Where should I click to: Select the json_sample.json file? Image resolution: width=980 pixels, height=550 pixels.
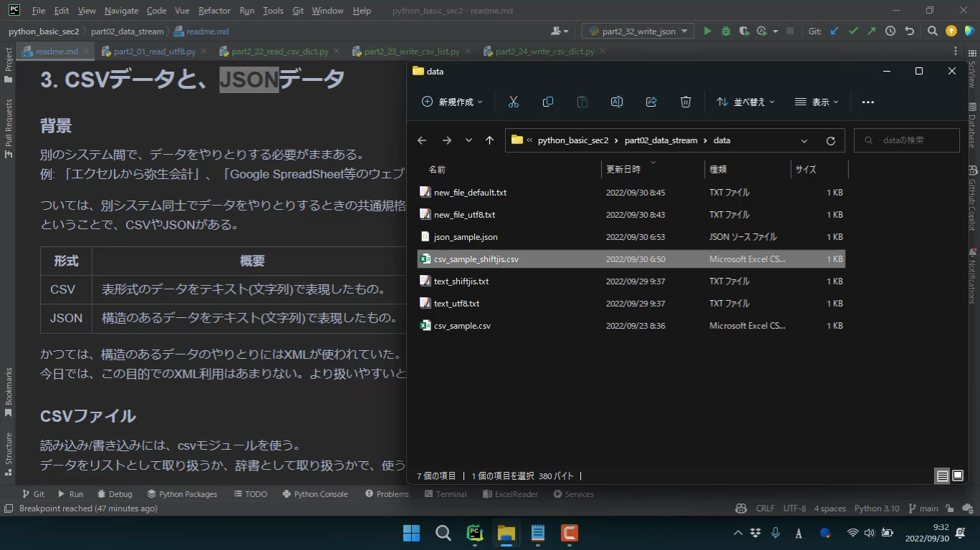466,237
